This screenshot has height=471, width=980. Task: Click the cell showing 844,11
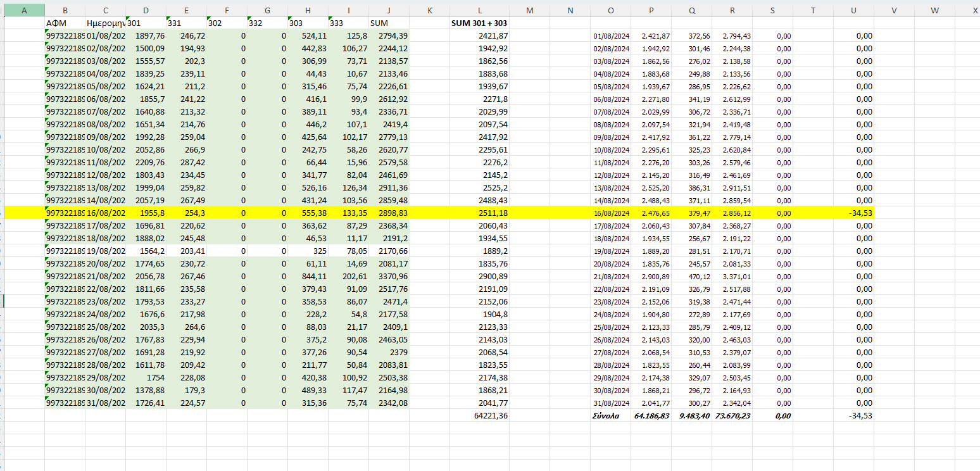(x=308, y=277)
